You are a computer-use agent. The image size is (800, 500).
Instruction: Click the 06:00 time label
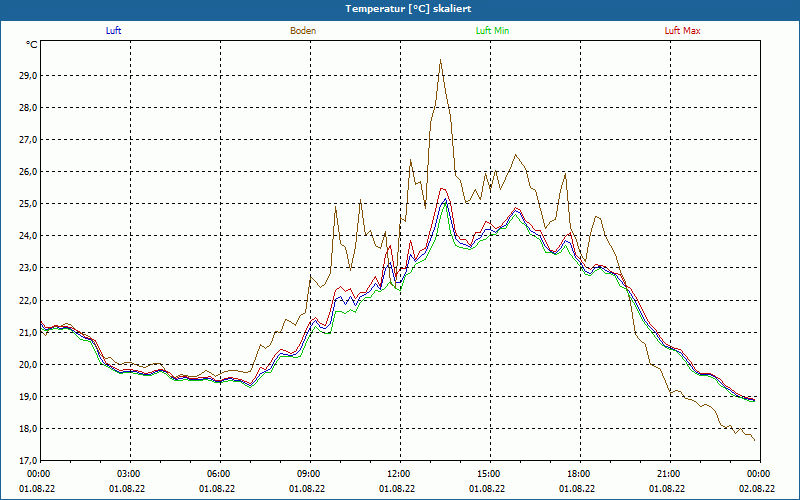tap(220, 474)
